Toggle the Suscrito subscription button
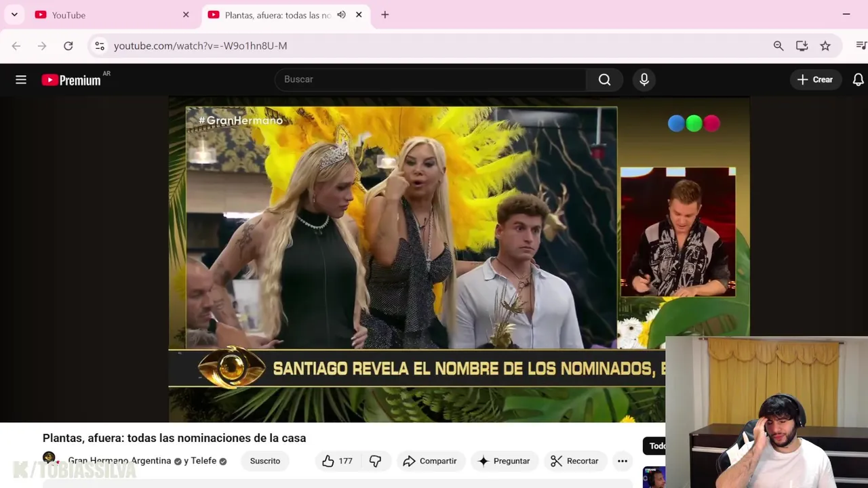This screenshot has width=868, height=488. (265, 461)
